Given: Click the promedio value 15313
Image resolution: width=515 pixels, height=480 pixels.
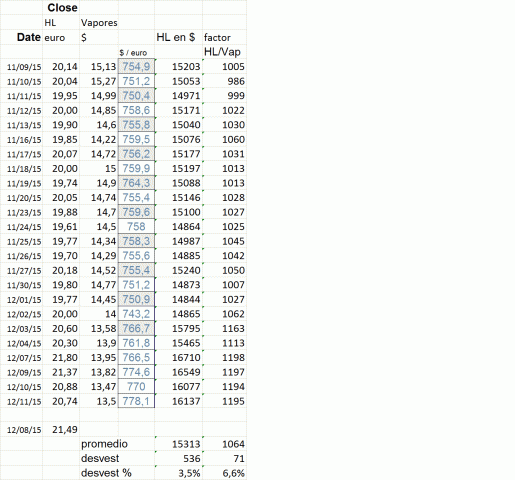Looking at the screenshot, I should (x=186, y=444).
